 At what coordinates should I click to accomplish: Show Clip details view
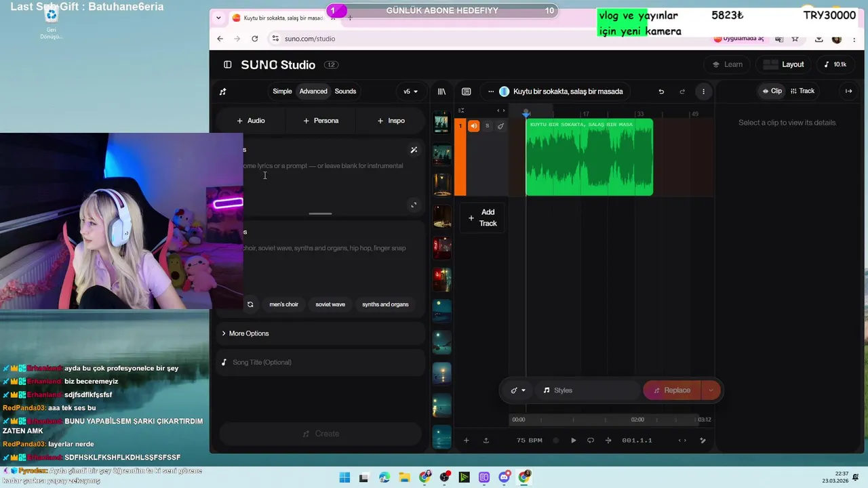(772, 91)
